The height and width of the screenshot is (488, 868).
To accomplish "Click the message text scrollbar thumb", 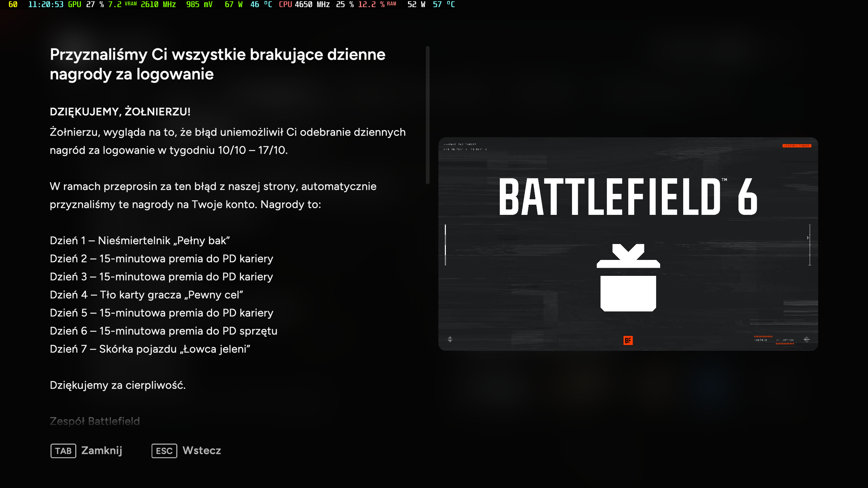I will tap(428, 115).
